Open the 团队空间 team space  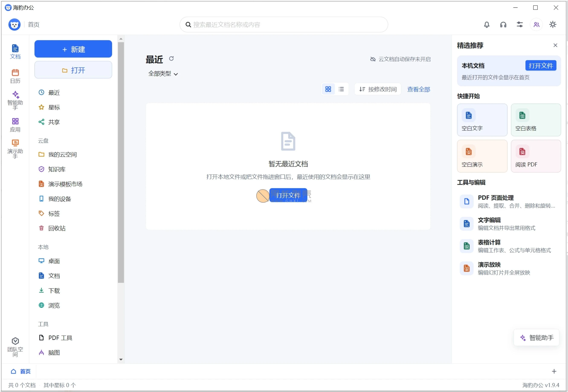[15, 347]
